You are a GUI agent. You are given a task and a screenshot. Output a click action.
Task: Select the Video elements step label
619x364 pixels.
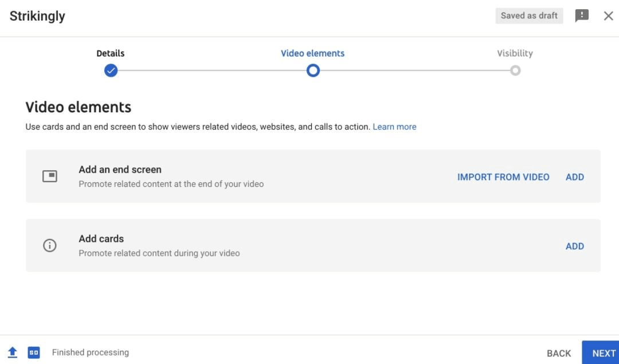(x=313, y=53)
